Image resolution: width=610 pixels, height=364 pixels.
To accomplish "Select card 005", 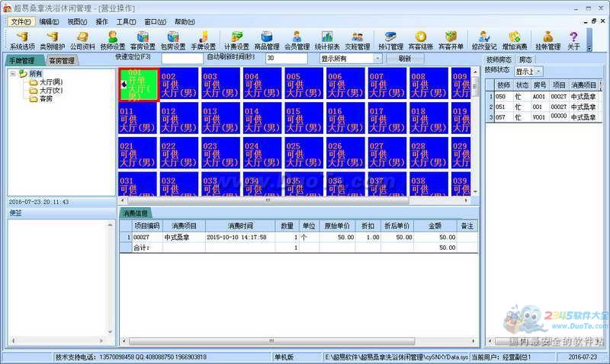I will coord(303,83).
